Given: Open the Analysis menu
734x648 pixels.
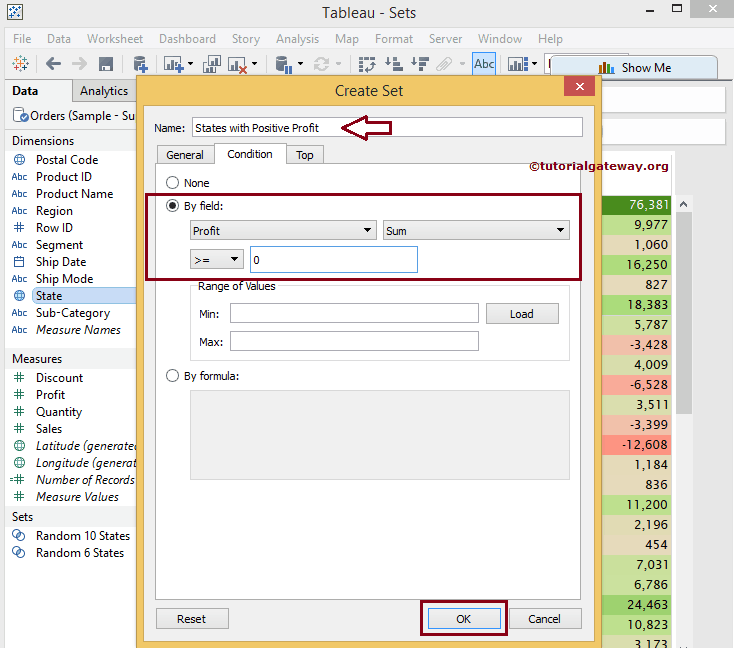Looking at the screenshot, I should 297,39.
